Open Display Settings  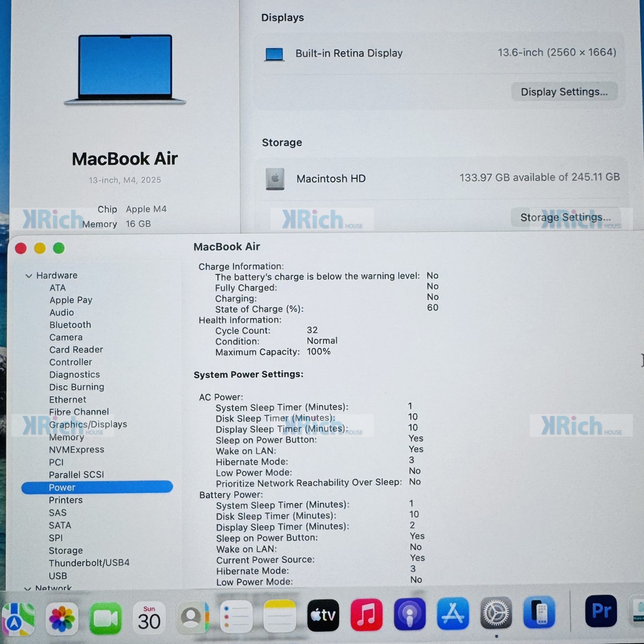(564, 92)
